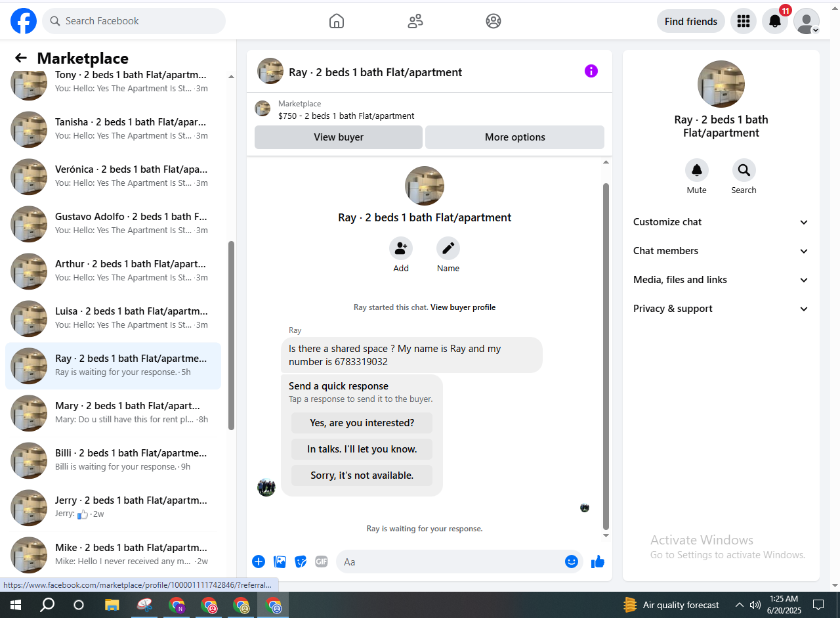Open the Air quality forecast taskbar widget
This screenshot has height=618, width=840.
(x=671, y=605)
